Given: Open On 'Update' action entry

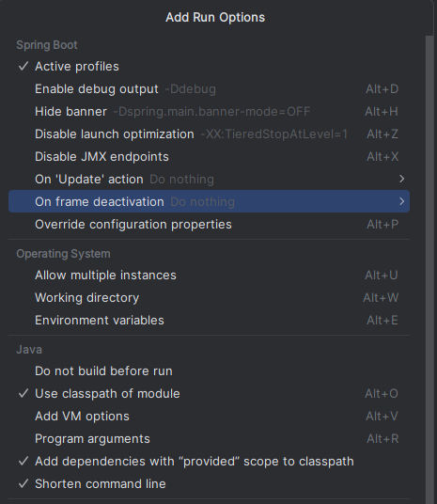Looking at the screenshot, I should [x=209, y=179].
